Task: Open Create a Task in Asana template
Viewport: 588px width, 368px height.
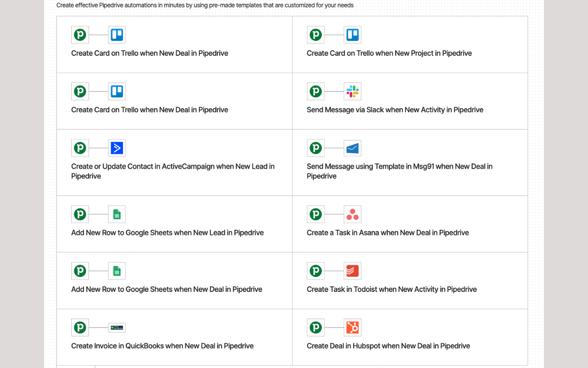Action: 410,224
